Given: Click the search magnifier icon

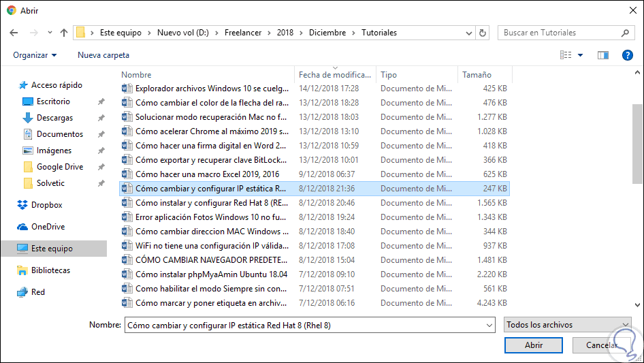Looking at the screenshot, I should coord(625,33).
